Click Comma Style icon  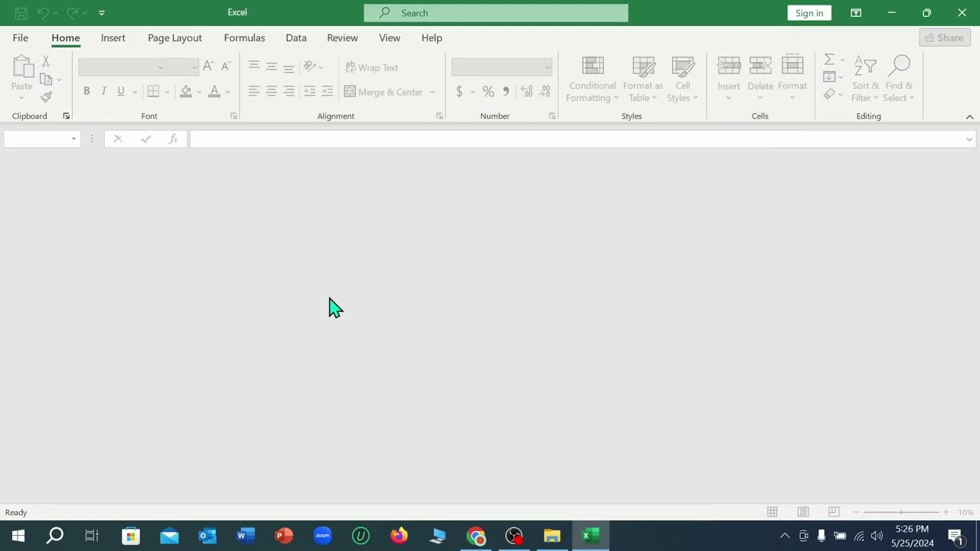click(506, 92)
